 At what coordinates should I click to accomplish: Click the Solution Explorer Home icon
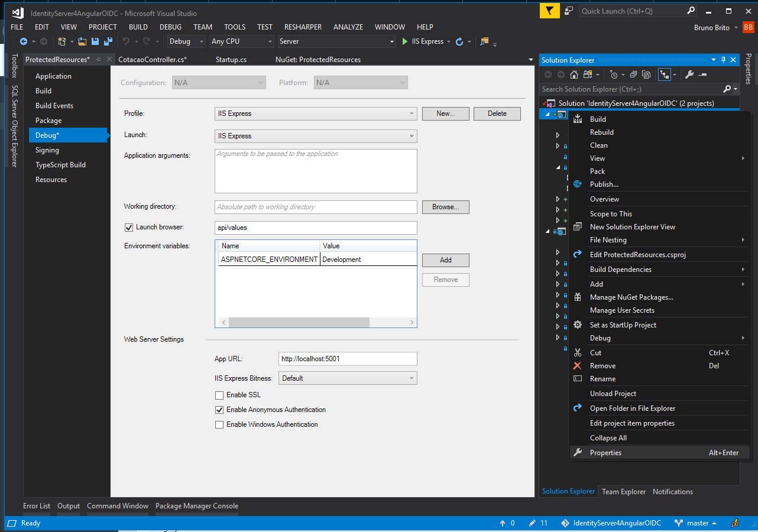(x=574, y=74)
